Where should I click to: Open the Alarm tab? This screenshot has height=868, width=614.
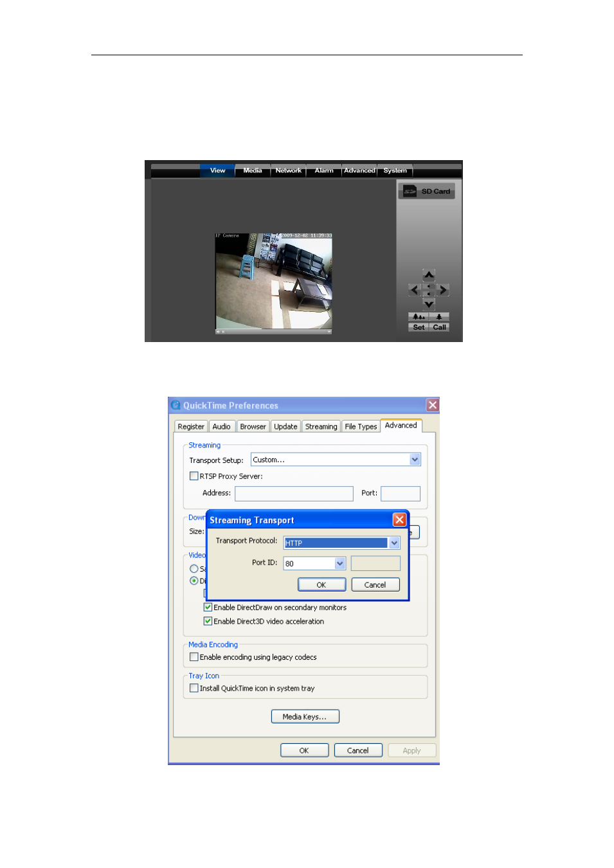(324, 170)
